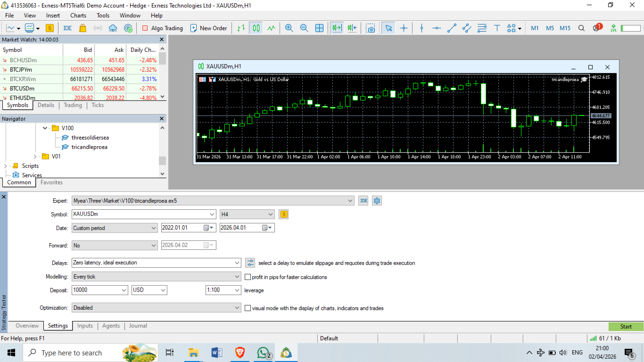Click the New Order button
644x362 pixels.
pos(208,28)
